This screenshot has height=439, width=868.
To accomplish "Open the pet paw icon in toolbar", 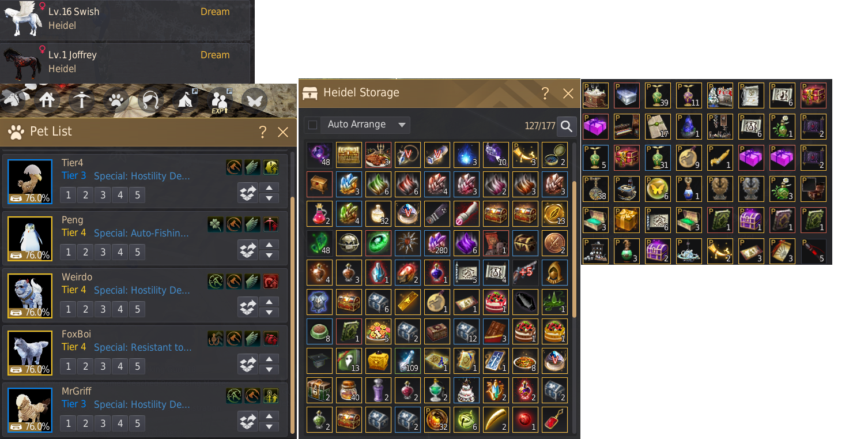I will (117, 100).
